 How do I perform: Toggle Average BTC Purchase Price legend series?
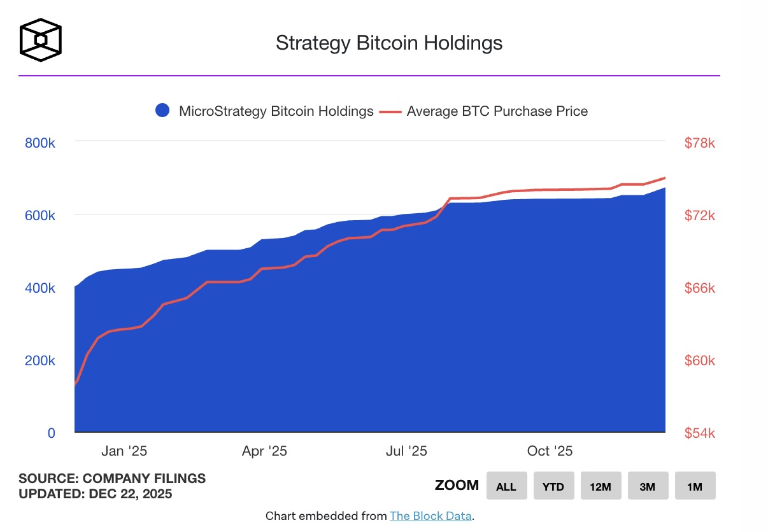click(x=497, y=111)
